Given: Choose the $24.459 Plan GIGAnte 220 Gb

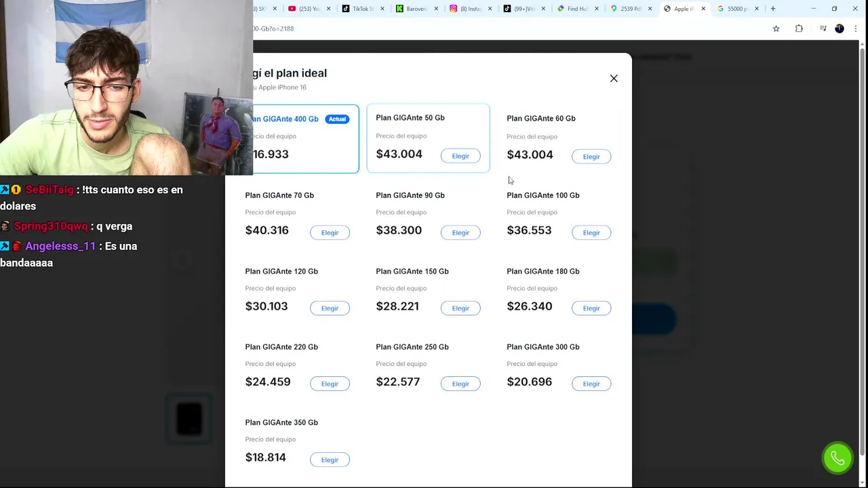Looking at the screenshot, I should click(x=330, y=384).
